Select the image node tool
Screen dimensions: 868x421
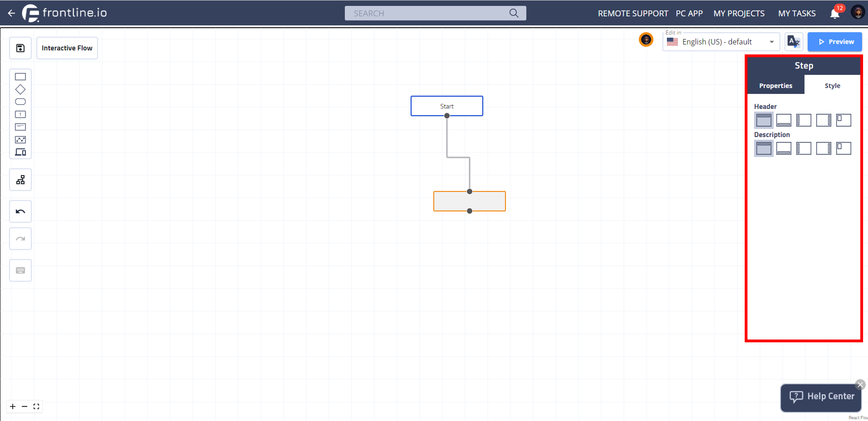[x=20, y=139]
